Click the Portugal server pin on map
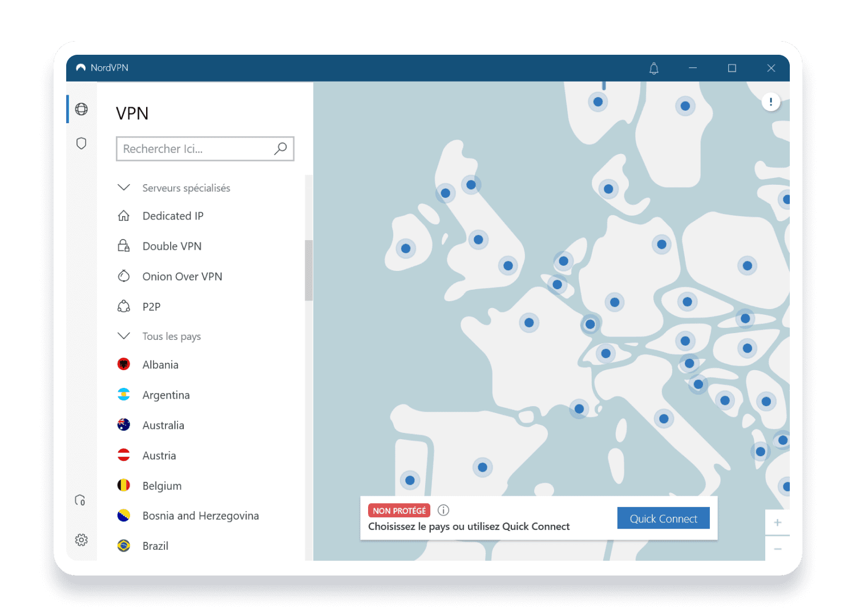The height and width of the screenshot is (616, 856). [x=410, y=480]
